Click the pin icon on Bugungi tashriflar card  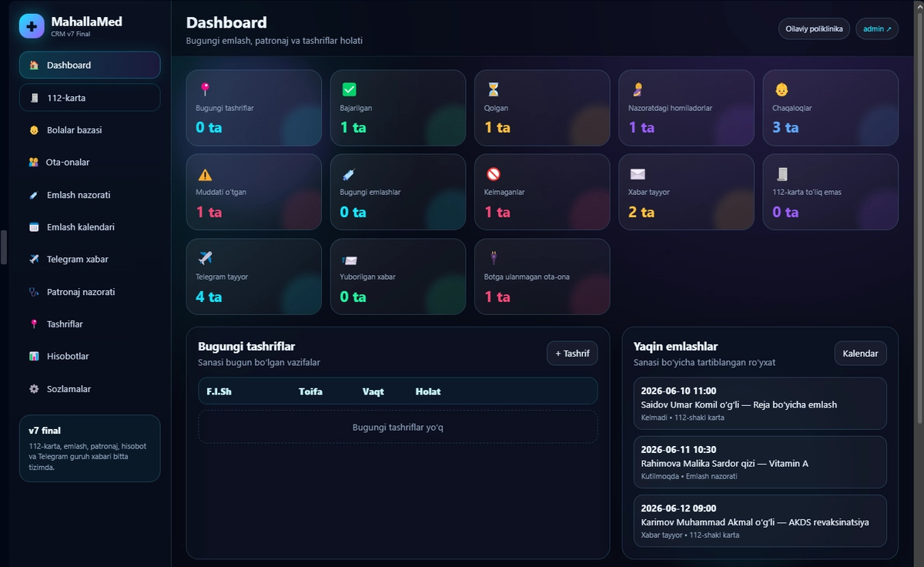pyautogui.click(x=204, y=89)
